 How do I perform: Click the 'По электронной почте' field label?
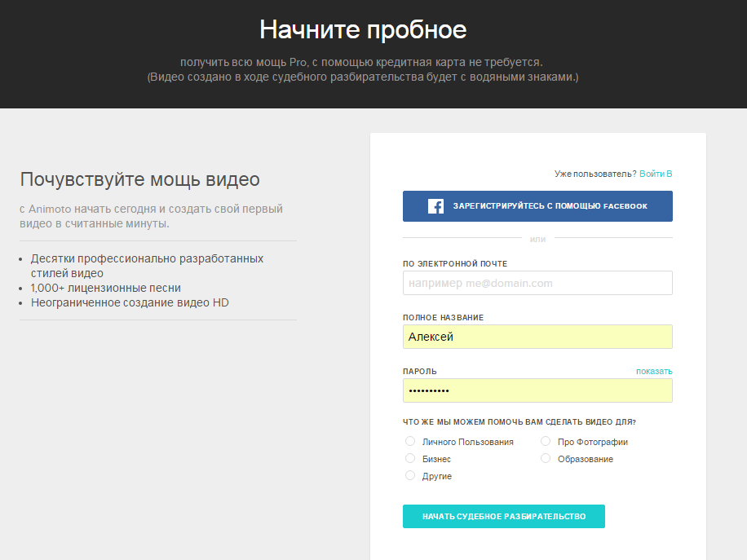[x=455, y=264]
